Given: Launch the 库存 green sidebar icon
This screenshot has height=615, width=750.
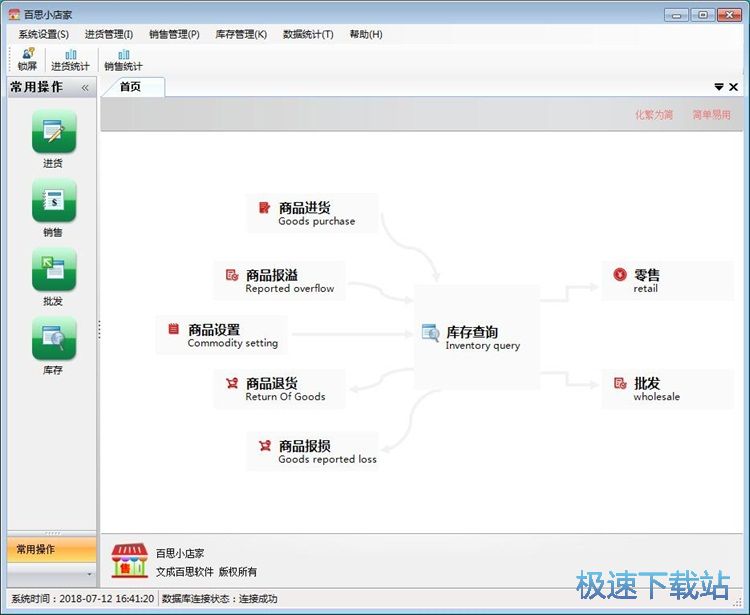Looking at the screenshot, I should [x=54, y=338].
